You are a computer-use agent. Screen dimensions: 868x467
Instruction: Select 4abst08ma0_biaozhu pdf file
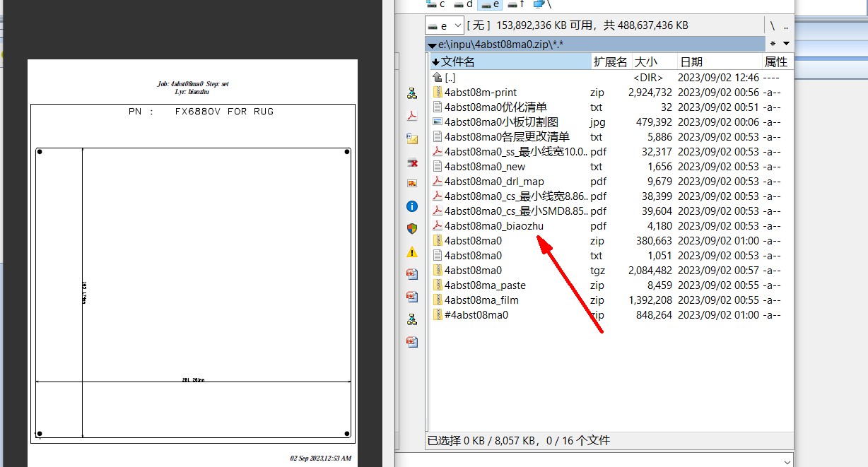[x=494, y=226]
